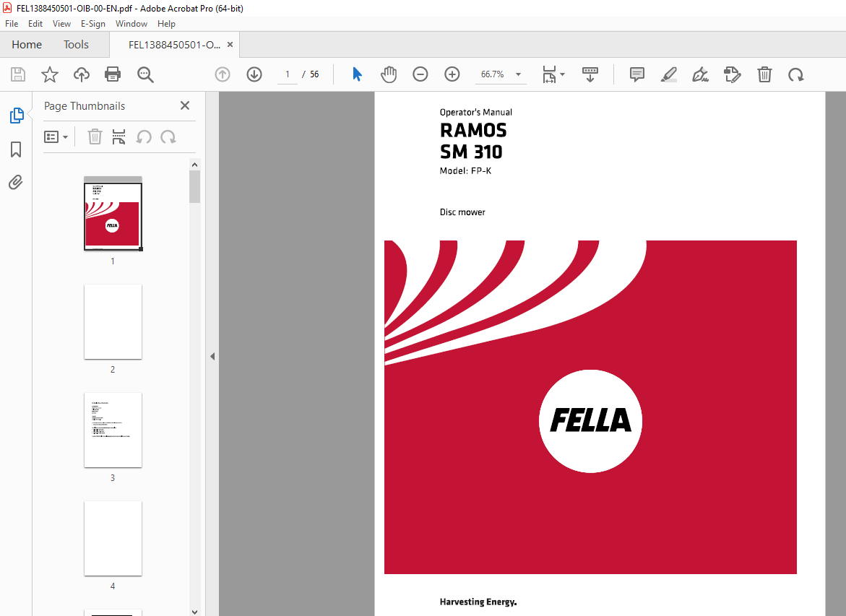Select page 1 thumbnail
This screenshot has height=616, width=846.
tap(113, 217)
